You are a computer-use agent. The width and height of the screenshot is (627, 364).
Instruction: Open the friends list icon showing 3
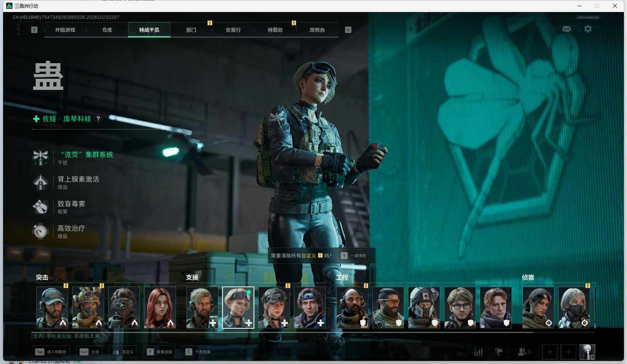coord(524,352)
